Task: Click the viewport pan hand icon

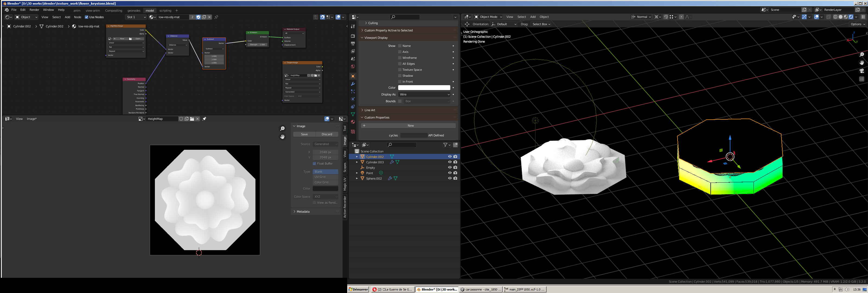Action: [x=861, y=63]
